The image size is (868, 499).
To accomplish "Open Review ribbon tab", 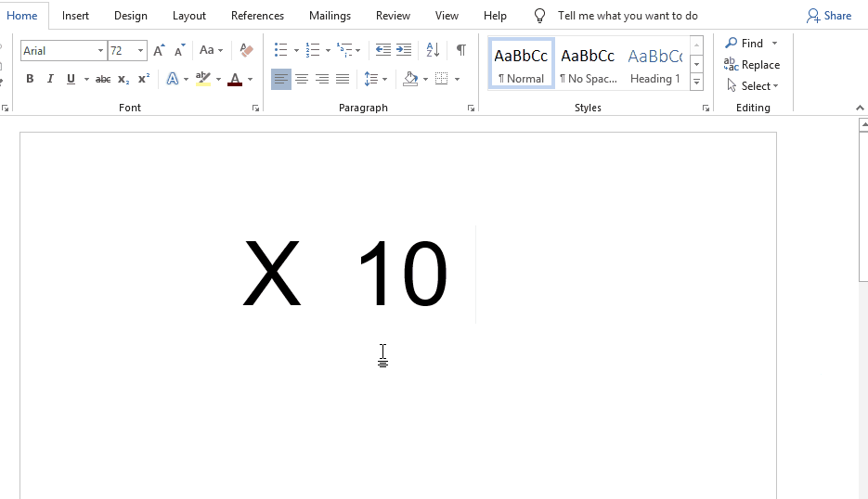I will 393,16.
